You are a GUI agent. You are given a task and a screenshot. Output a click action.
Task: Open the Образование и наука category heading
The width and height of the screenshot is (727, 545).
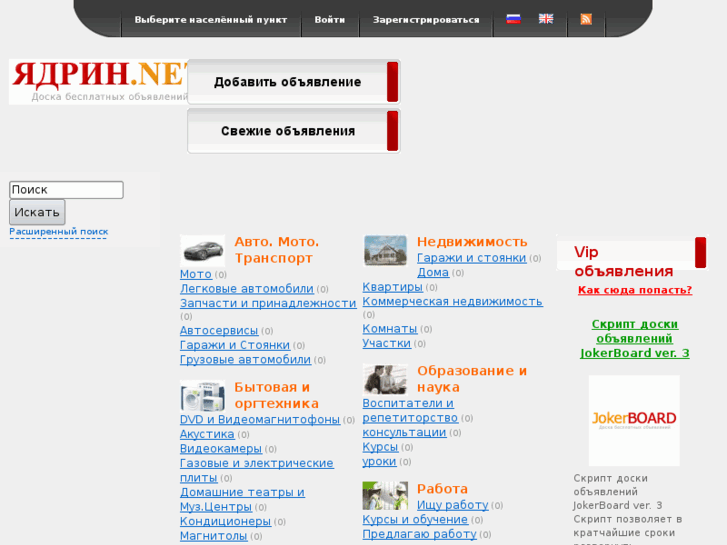(x=472, y=378)
